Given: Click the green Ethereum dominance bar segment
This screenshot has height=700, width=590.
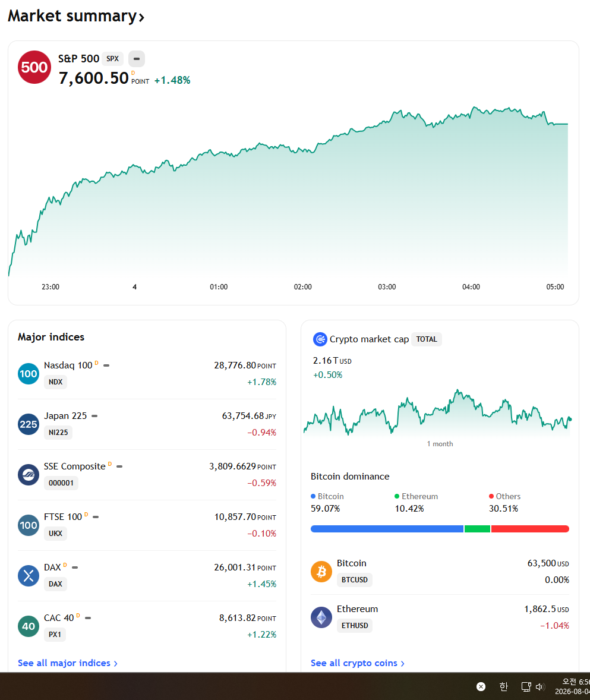Looking at the screenshot, I should coord(478,529).
